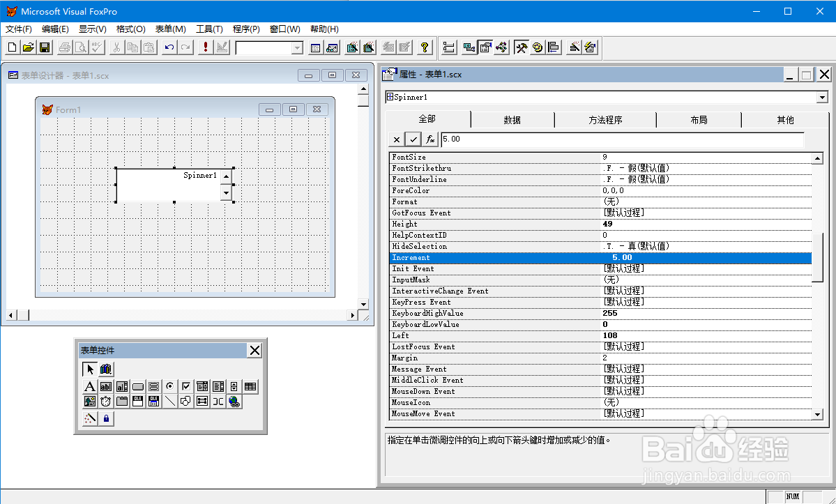The height and width of the screenshot is (504, 836).
Task: Click the property value field showing 5.00
Action: (622, 139)
